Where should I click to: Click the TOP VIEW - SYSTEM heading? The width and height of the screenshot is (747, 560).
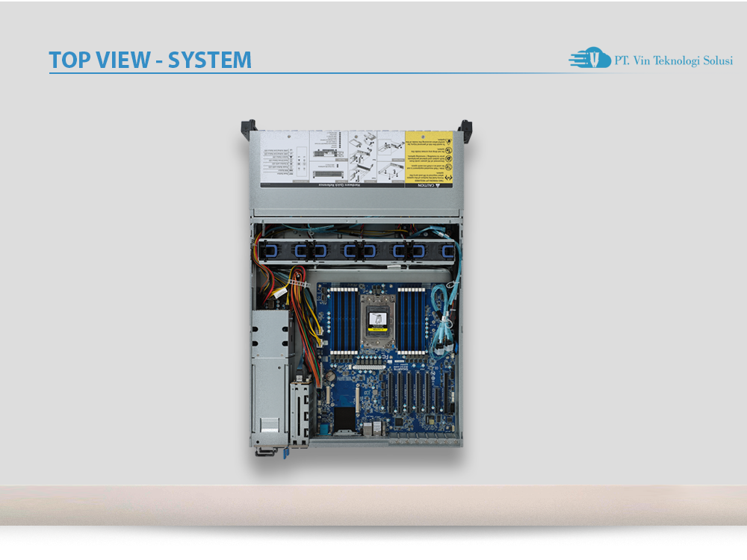[x=150, y=60]
